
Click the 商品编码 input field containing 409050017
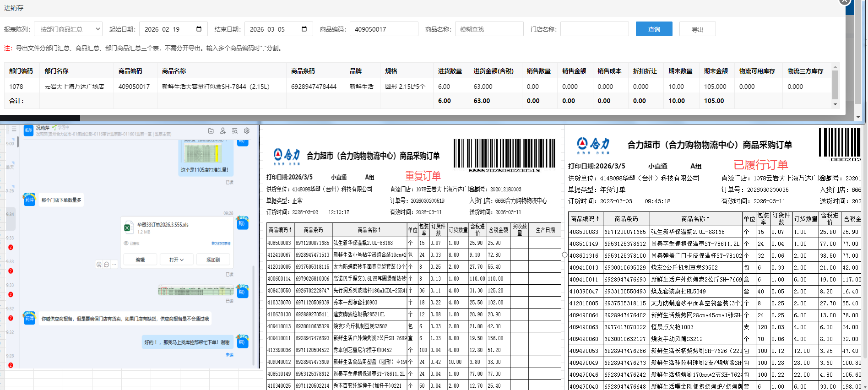pos(384,29)
